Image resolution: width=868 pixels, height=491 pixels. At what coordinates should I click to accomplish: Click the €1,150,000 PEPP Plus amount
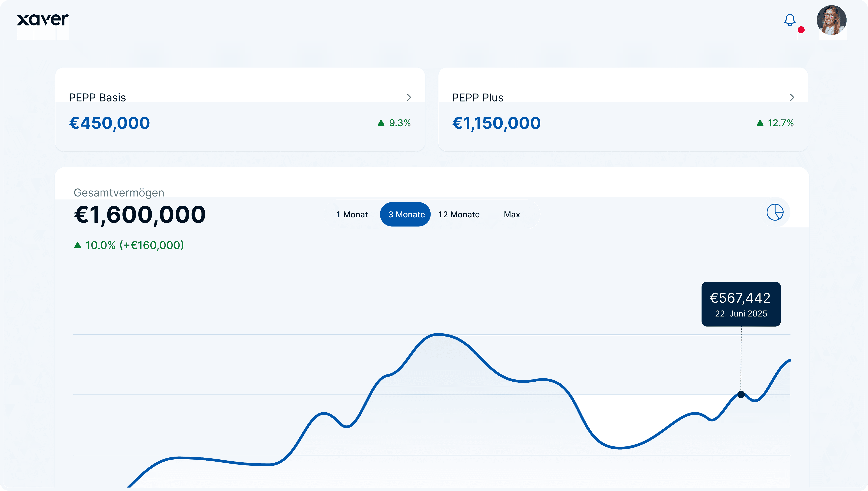coord(496,123)
